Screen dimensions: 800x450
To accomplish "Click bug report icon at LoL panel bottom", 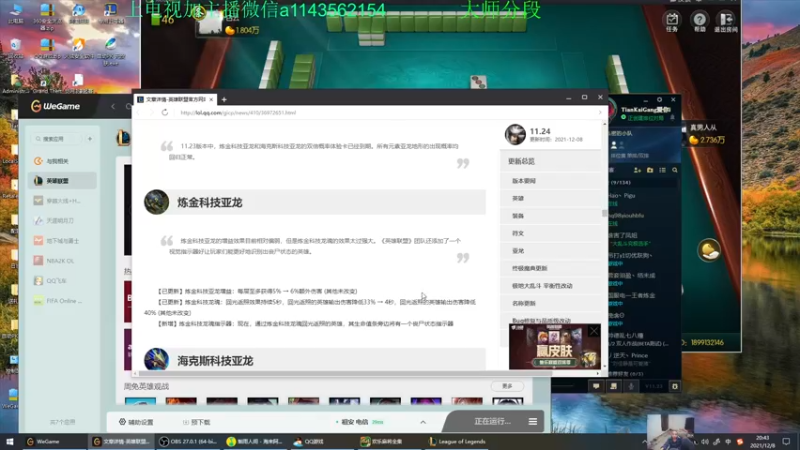I will [x=674, y=386].
